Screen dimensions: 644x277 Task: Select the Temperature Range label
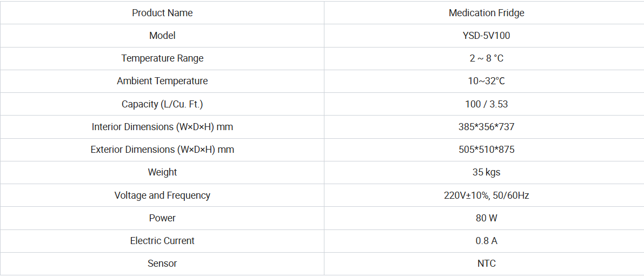coord(162,58)
